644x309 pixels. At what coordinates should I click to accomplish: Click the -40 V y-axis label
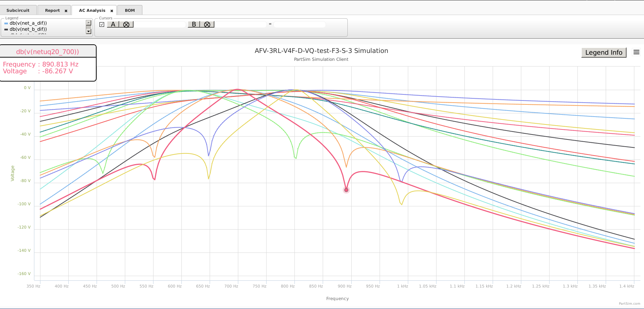[25, 134]
